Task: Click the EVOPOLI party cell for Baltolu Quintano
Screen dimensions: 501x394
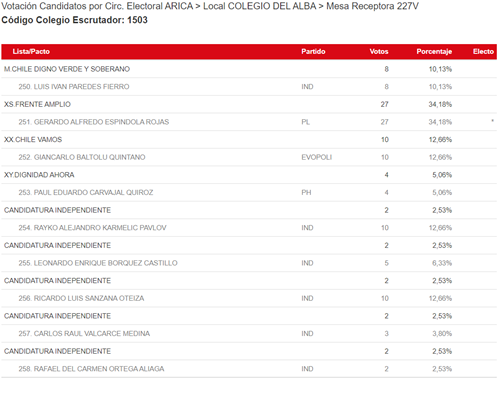Action: point(317,157)
